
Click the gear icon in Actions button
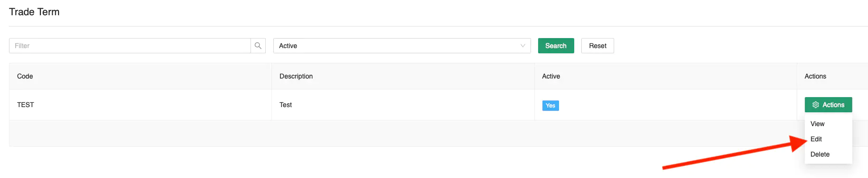click(x=816, y=105)
